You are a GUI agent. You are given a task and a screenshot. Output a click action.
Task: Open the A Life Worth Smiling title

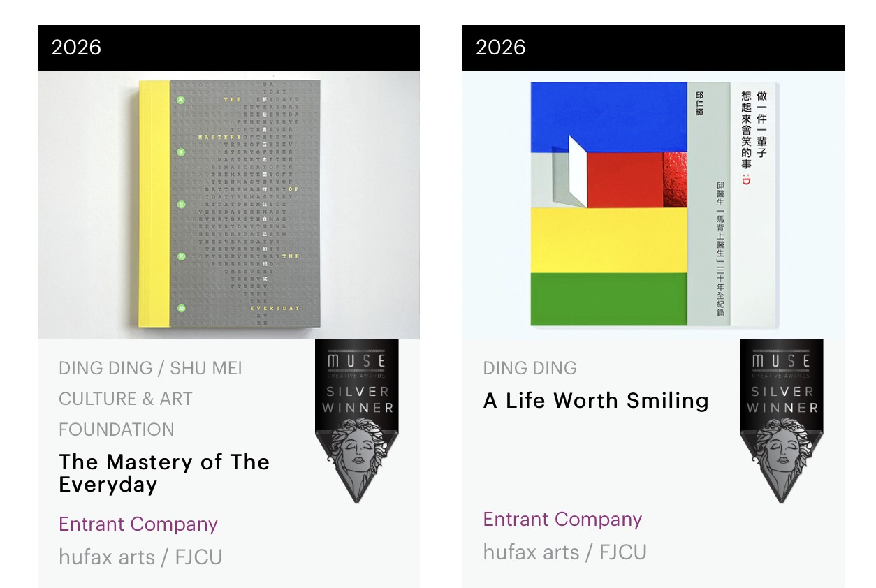pyautogui.click(x=596, y=400)
